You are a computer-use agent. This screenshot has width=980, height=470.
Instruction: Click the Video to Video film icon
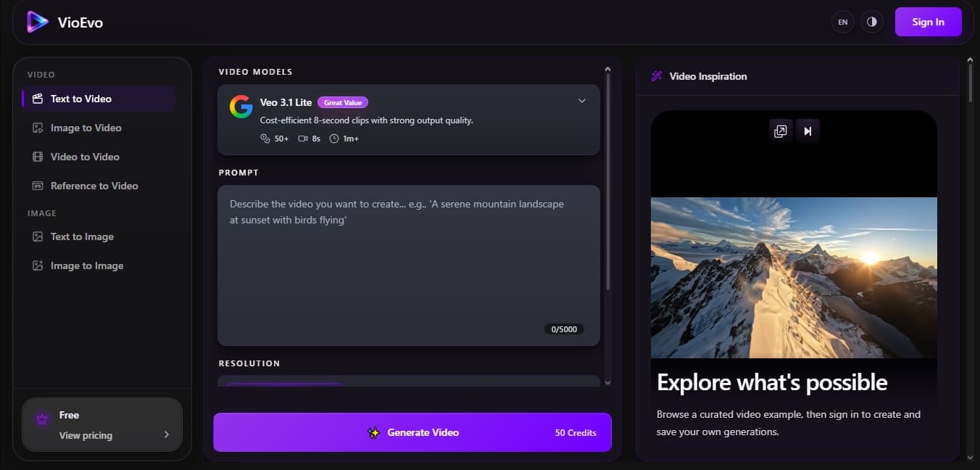(38, 157)
